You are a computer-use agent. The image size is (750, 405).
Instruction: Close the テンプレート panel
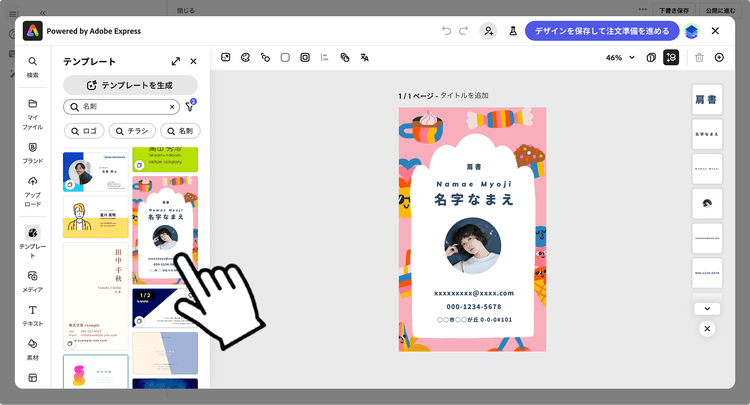tap(193, 61)
